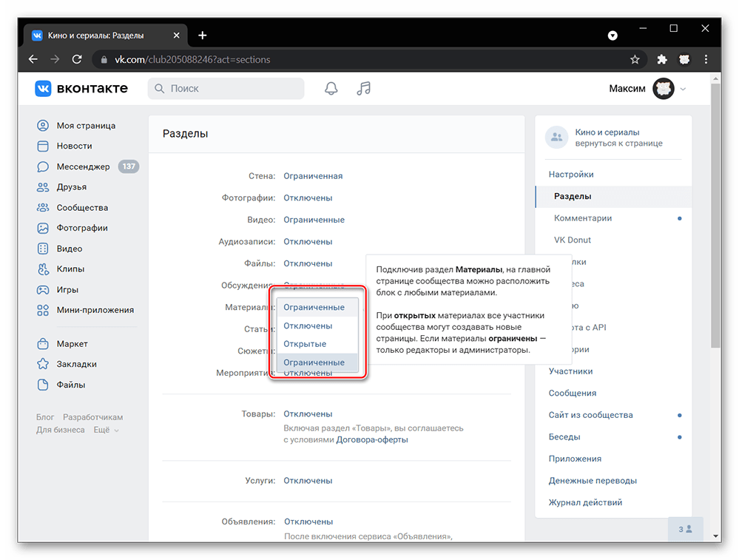Image resolution: width=739 pixels, height=560 pixels.
Task: Click Максим profile avatar
Action: click(664, 89)
